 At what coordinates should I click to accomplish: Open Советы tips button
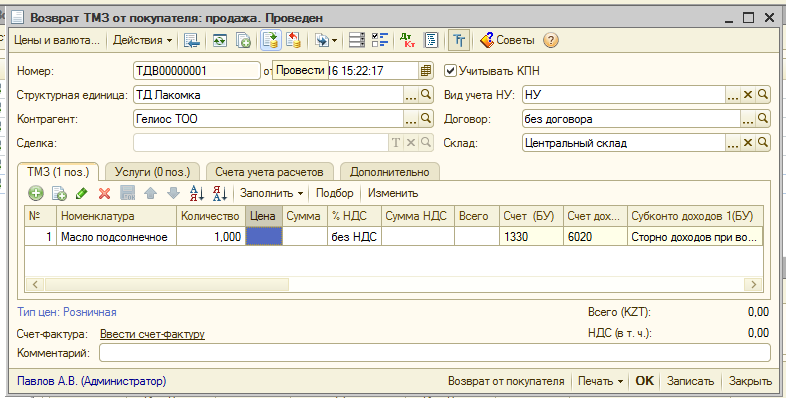507,40
